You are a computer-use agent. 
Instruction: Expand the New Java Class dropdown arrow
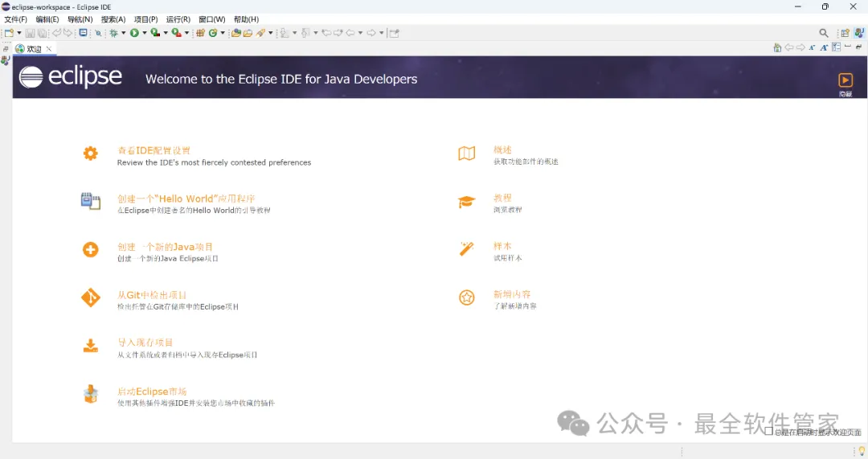coord(223,33)
